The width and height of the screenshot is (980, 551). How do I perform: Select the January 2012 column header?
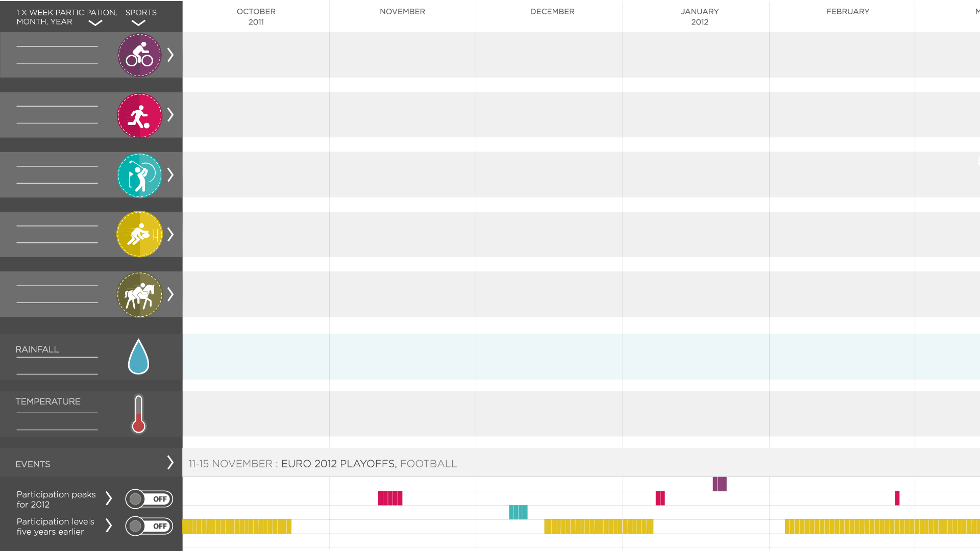point(699,16)
